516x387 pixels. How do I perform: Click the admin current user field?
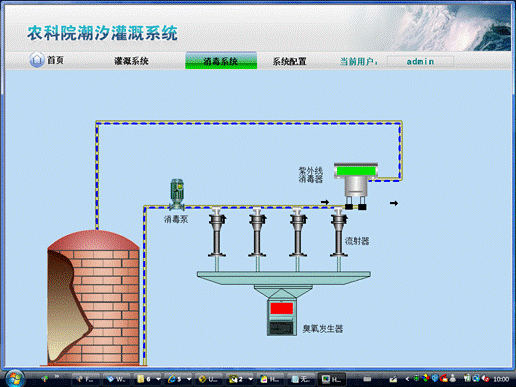pyautogui.click(x=420, y=62)
